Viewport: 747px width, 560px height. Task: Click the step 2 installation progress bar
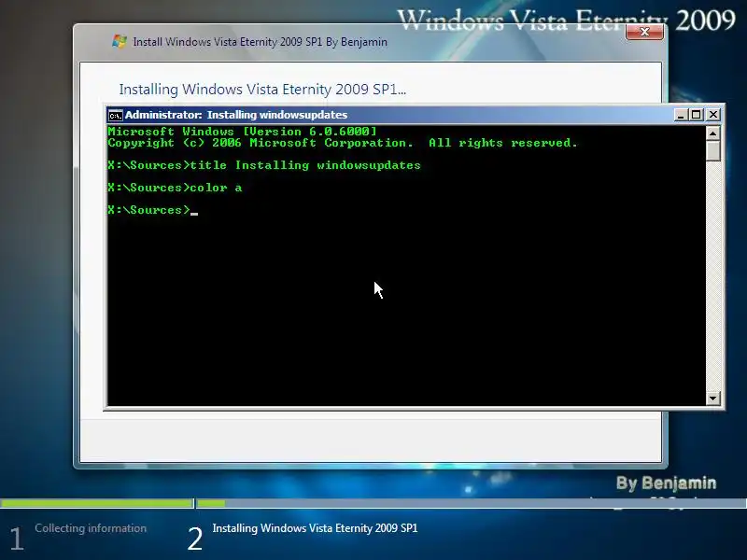[x=472, y=503]
